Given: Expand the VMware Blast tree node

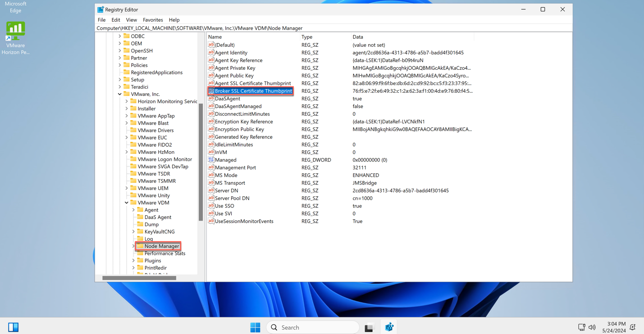Looking at the screenshot, I should [x=127, y=123].
